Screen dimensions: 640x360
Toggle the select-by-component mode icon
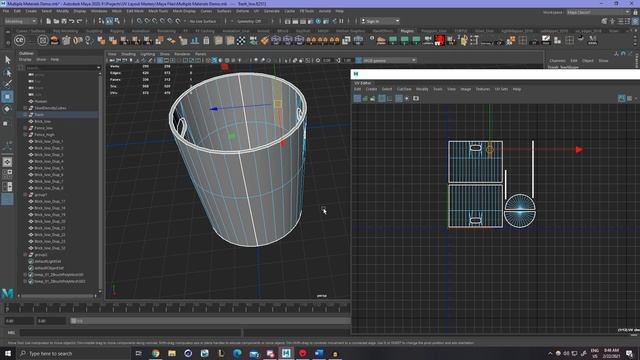coord(117,21)
